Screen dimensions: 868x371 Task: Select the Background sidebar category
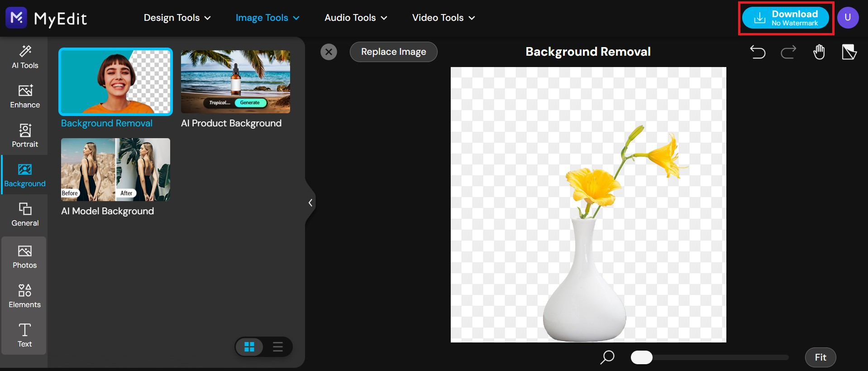[x=25, y=175]
